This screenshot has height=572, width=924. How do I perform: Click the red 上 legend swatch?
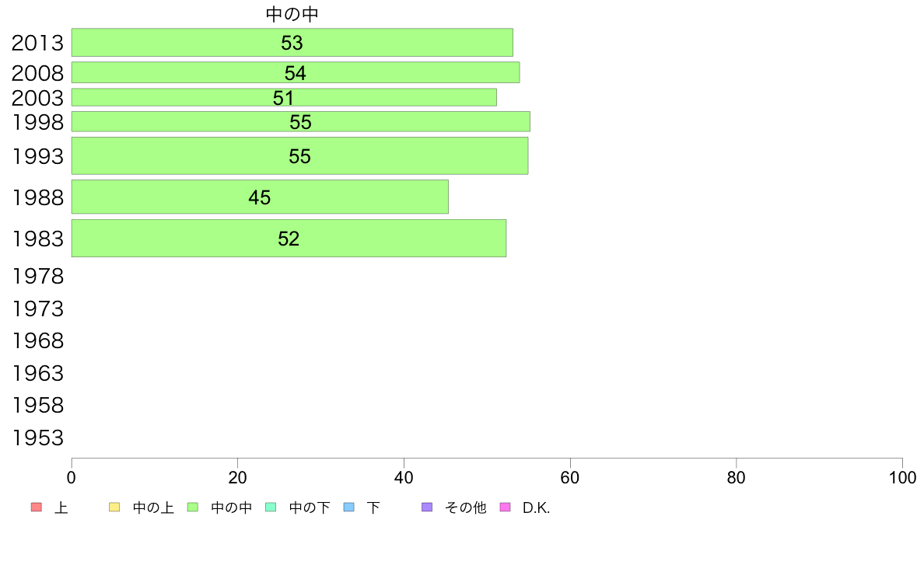coord(36,507)
